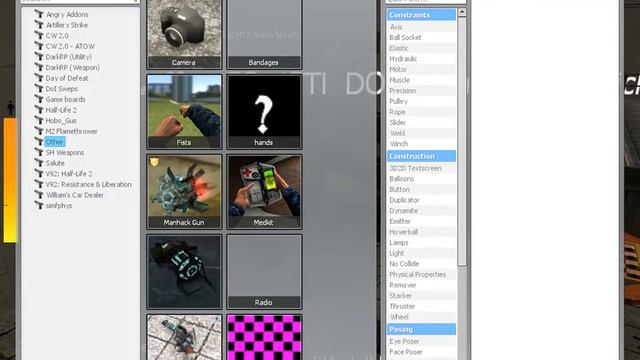
Task: Select the Slider constraint tool
Action: [x=421, y=122]
